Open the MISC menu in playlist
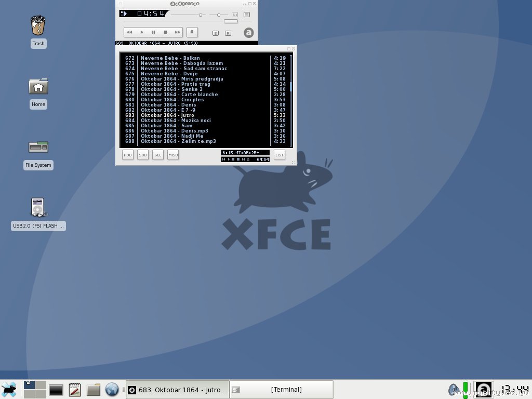 [x=173, y=155]
